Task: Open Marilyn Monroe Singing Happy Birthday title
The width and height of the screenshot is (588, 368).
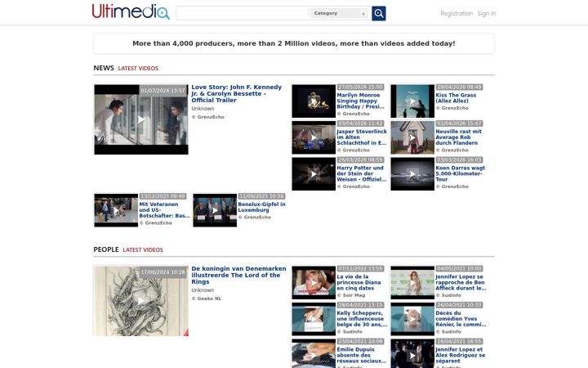Action: 360,101
